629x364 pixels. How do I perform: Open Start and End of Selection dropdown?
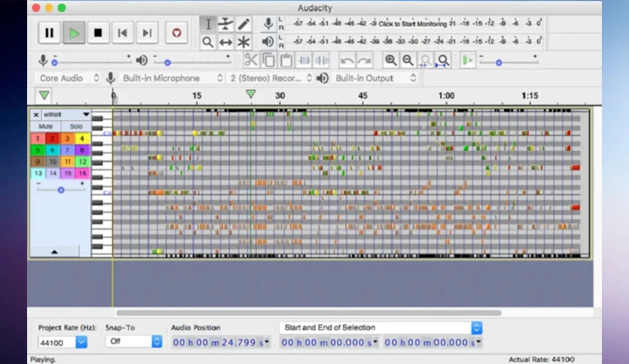tap(381, 327)
